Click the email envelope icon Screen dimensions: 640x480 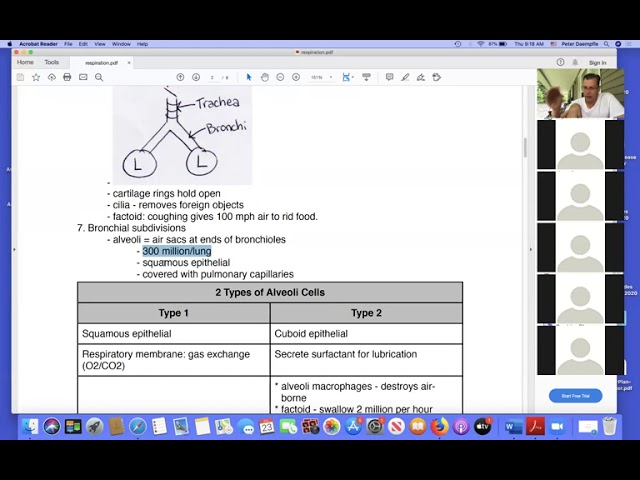[83, 77]
